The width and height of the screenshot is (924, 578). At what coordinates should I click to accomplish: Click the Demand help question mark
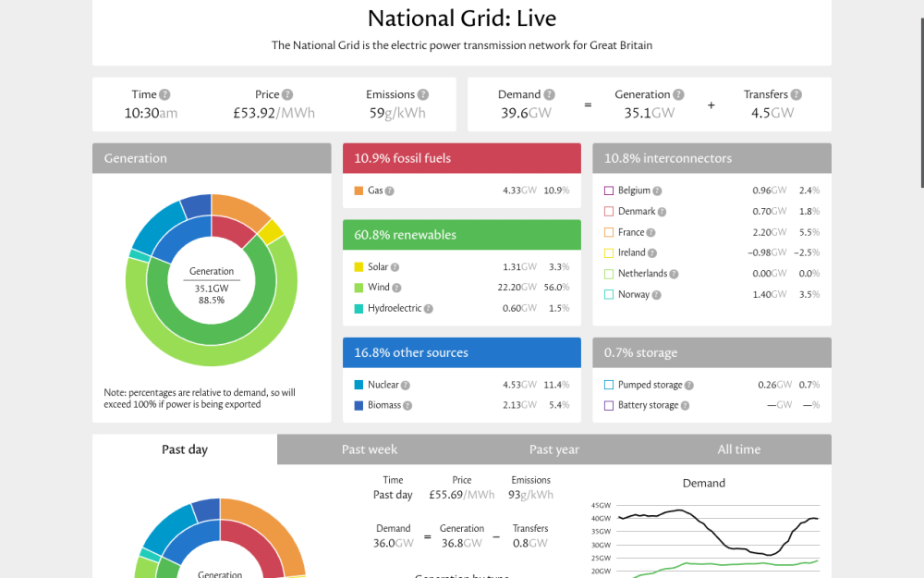coord(549,94)
